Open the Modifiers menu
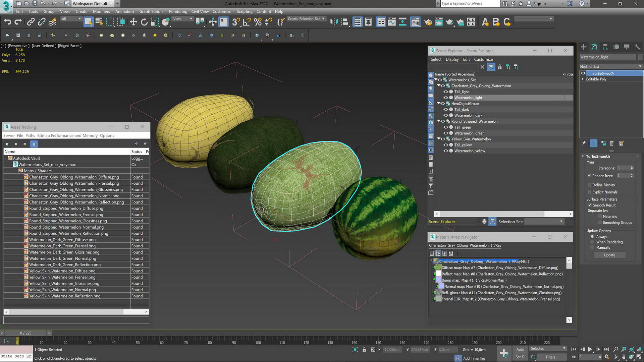This screenshot has width=644, height=362. pos(101,11)
